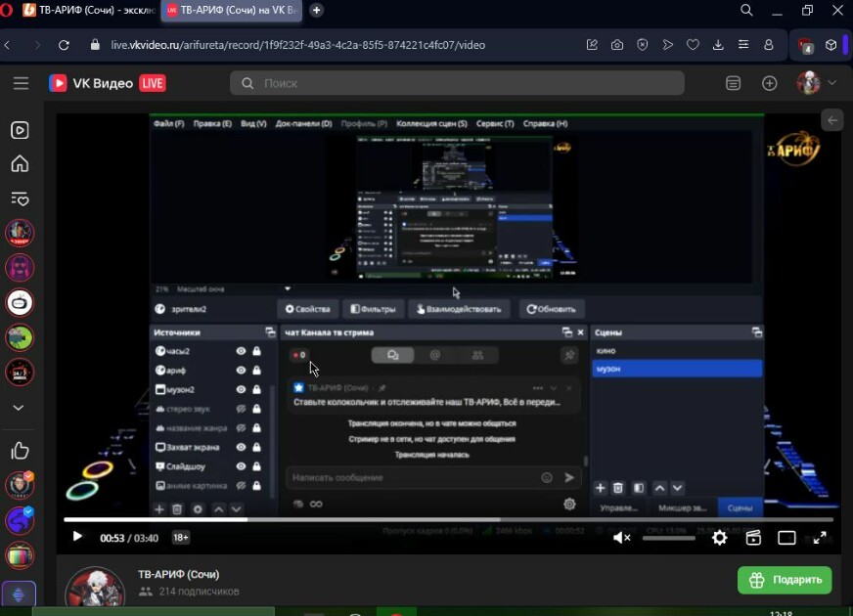The width and height of the screenshot is (853, 616).
Task: Open the sidebar video play icon
Action: 20,130
